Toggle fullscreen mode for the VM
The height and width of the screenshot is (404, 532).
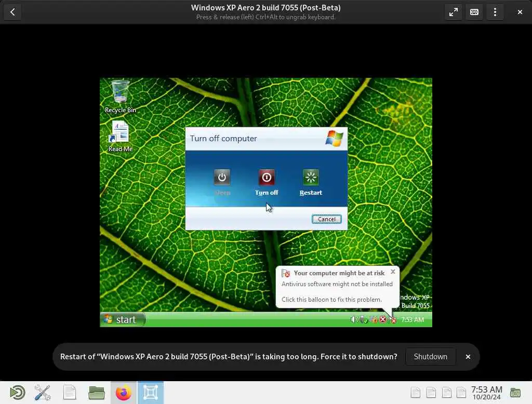[453, 12]
